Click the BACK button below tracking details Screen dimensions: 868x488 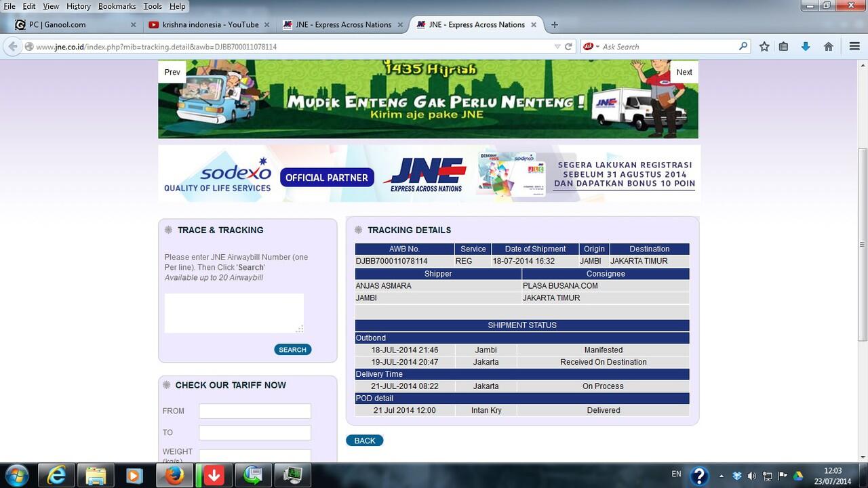pos(365,441)
